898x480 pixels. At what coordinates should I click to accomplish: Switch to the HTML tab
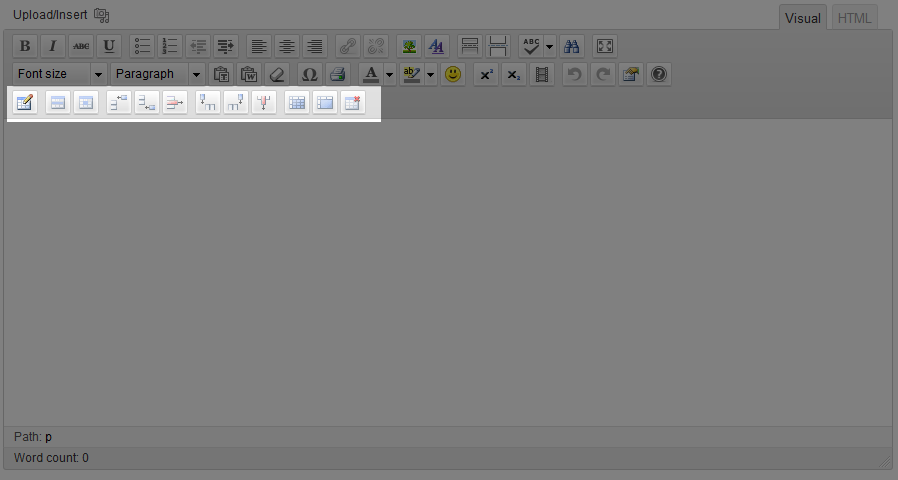click(854, 18)
